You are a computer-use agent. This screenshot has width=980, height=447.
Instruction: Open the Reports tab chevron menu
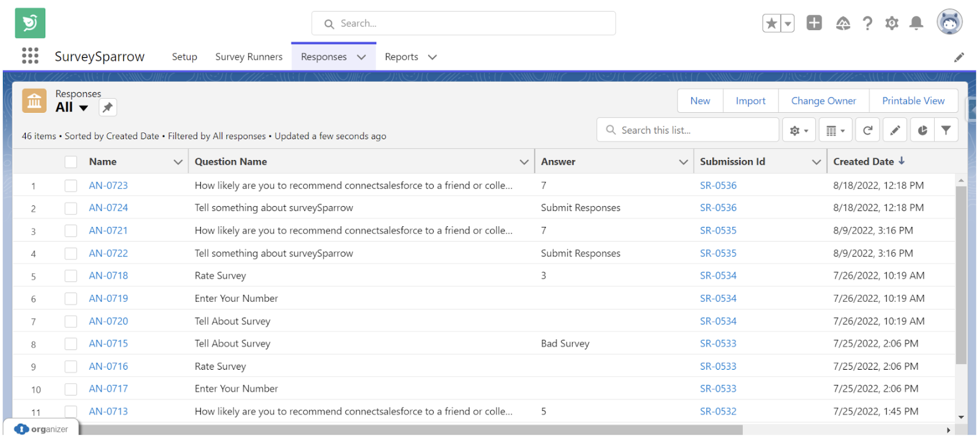tap(432, 57)
